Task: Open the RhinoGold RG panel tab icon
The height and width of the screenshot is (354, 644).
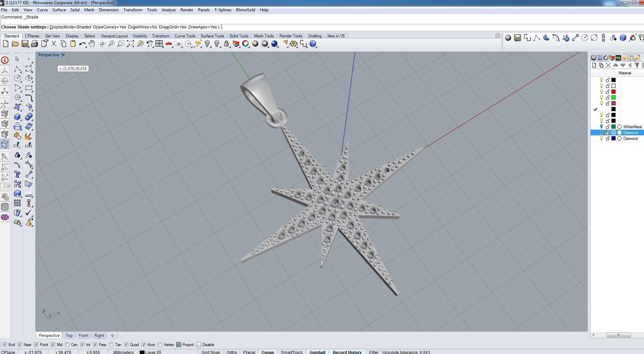Action: [x=618, y=58]
